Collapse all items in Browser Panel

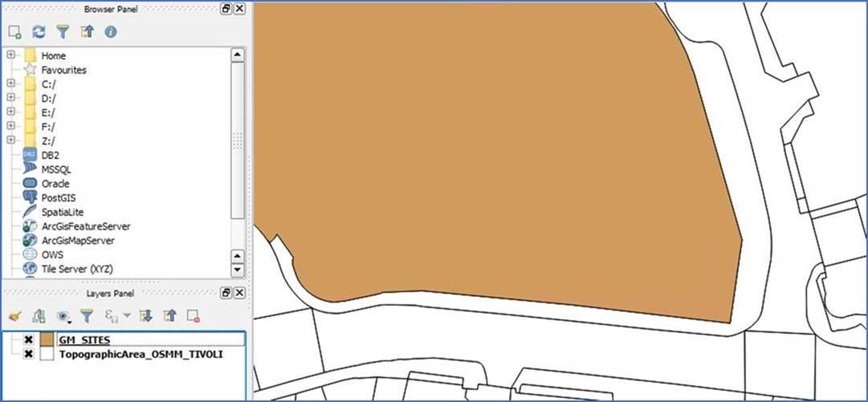(87, 32)
